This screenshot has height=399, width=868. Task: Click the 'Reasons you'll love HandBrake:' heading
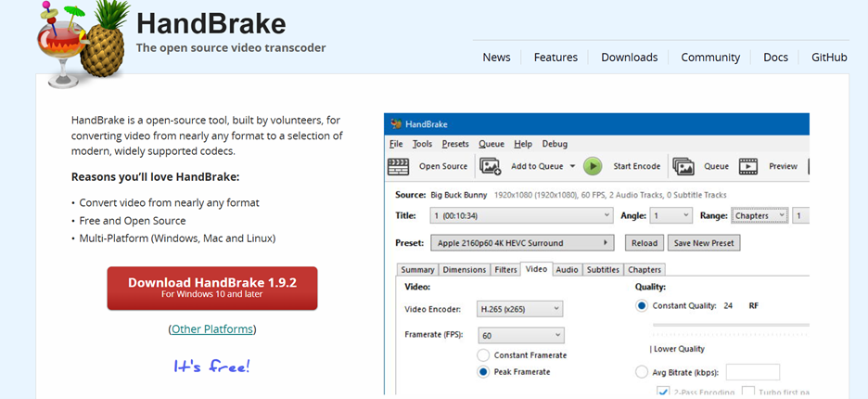pyautogui.click(x=156, y=177)
